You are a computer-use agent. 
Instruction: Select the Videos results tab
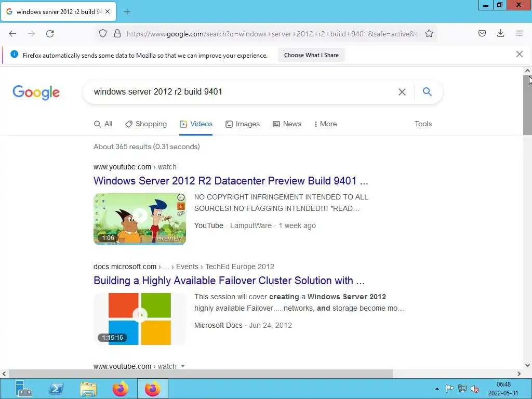(x=196, y=124)
